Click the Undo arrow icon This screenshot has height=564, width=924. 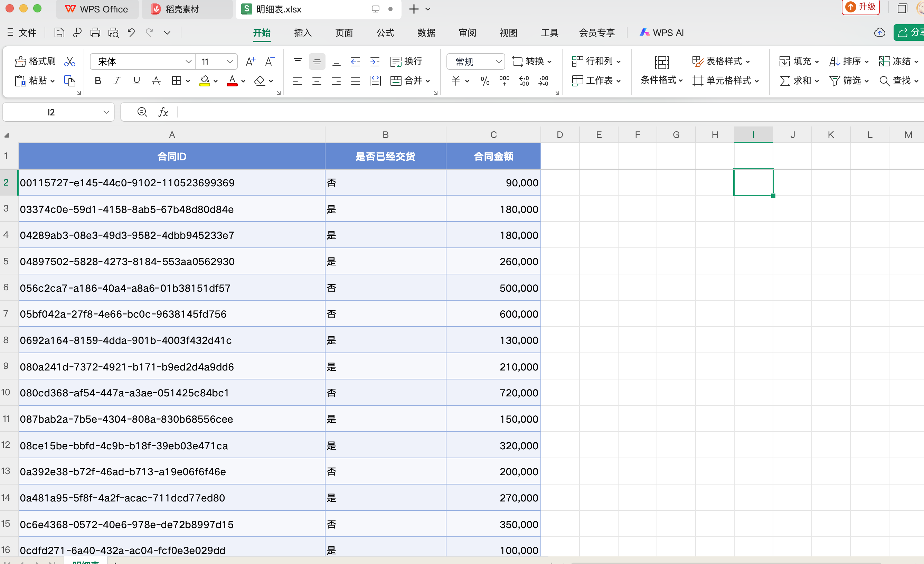pos(131,33)
